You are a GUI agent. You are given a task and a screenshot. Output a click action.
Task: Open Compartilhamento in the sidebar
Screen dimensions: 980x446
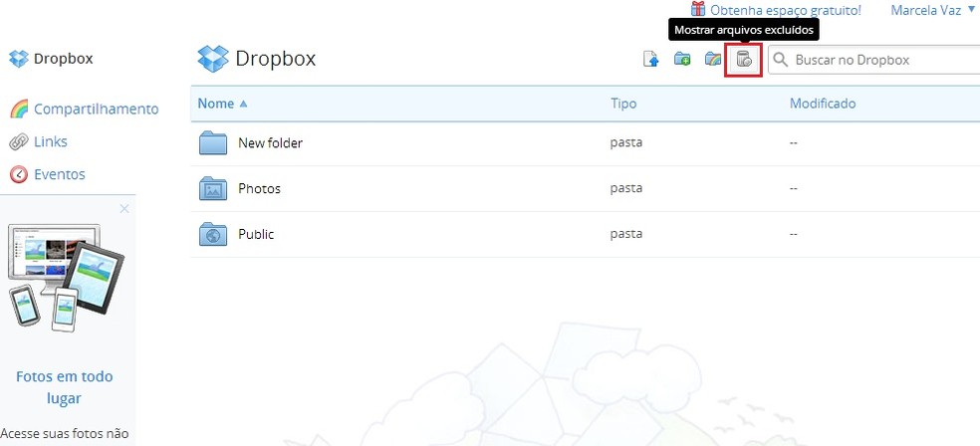(97, 109)
